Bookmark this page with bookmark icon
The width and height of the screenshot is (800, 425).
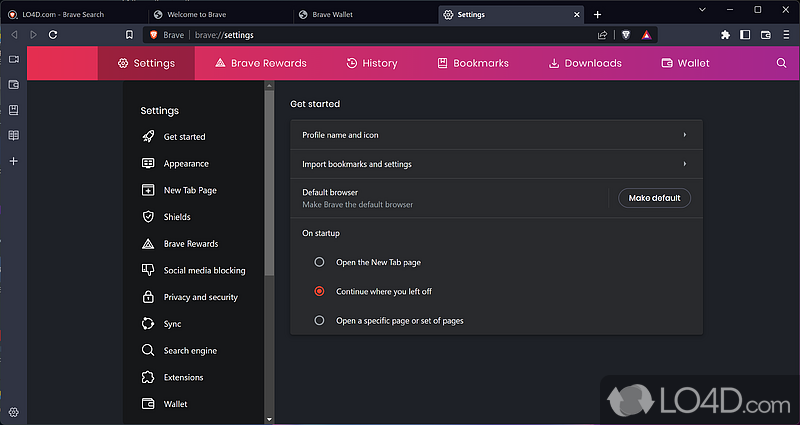130,35
